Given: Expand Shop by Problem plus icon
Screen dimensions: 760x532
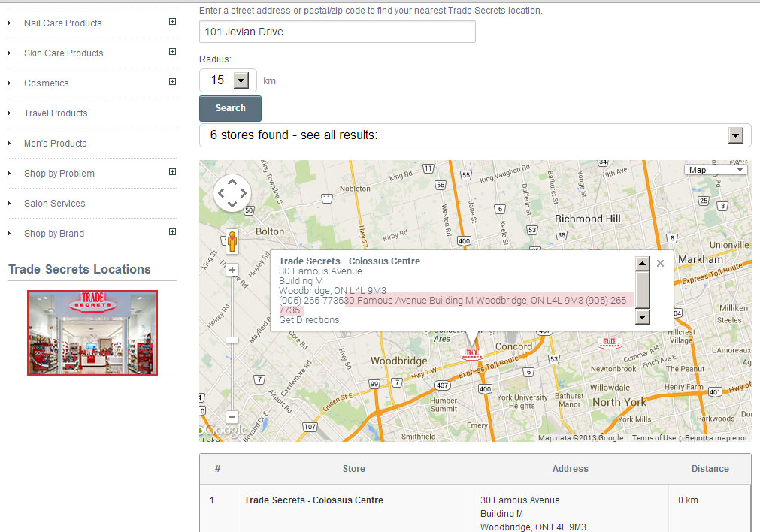Looking at the screenshot, I should pyautogui.click(x=172, y=171).
